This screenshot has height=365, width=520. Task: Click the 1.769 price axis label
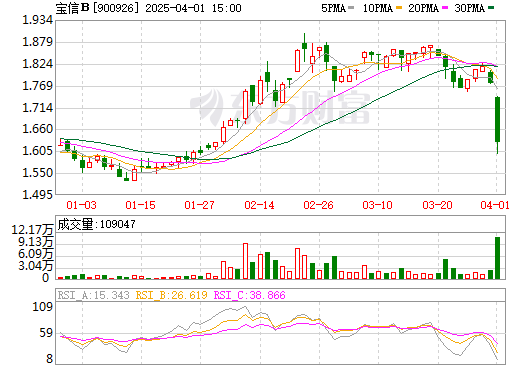(38, 86)
